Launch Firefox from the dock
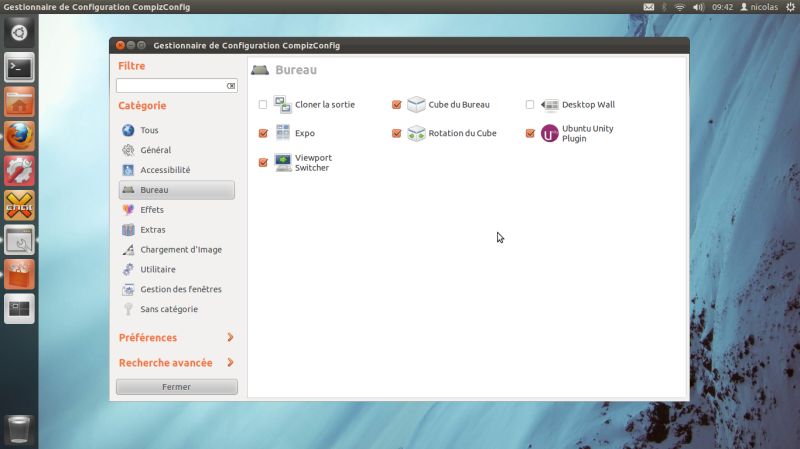This screenshot has height=449, width=800. 19,136
